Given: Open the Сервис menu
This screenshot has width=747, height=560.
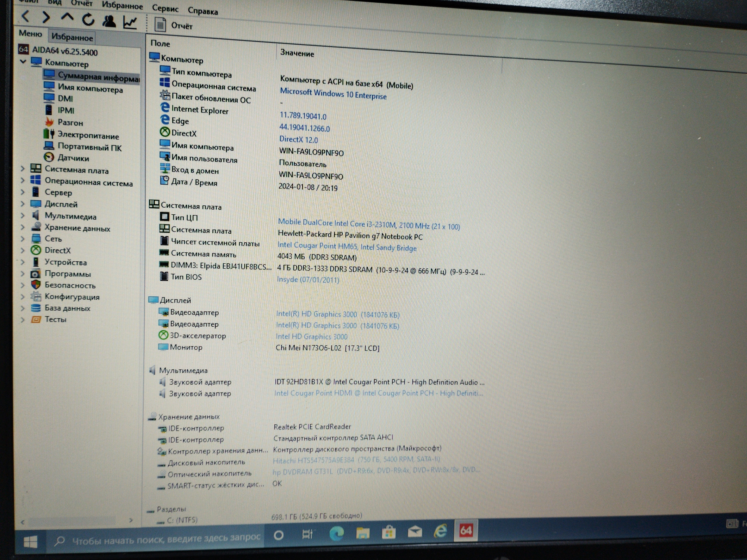Looking at the screenshot, I should pos(165,8).
